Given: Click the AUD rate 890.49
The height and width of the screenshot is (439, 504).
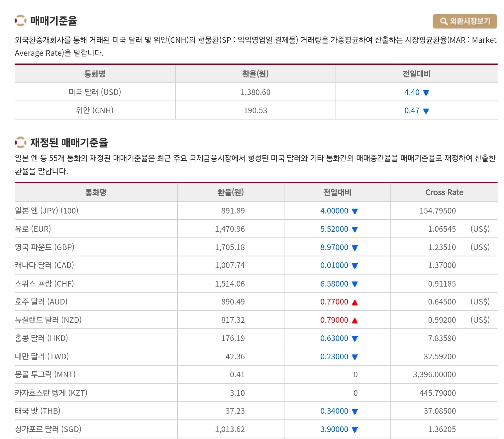Looking at the screenshot, I should tap(233, 302).
